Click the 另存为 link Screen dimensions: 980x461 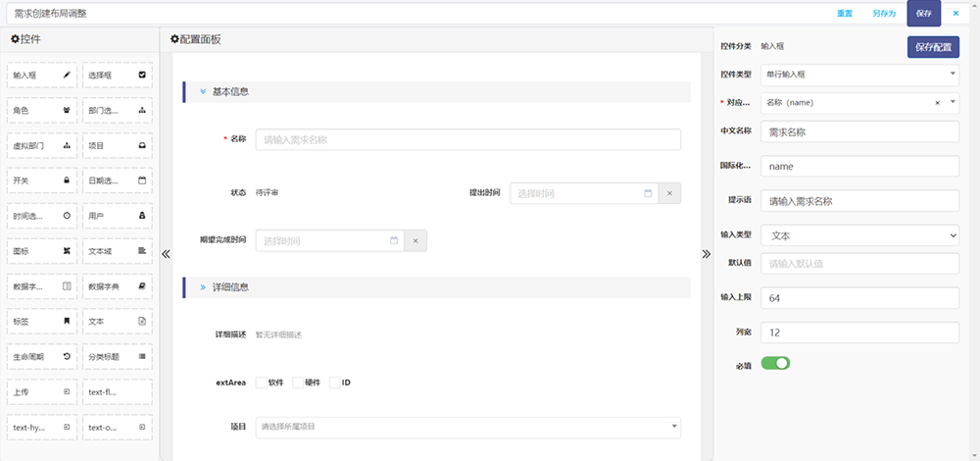coord(884,14)
